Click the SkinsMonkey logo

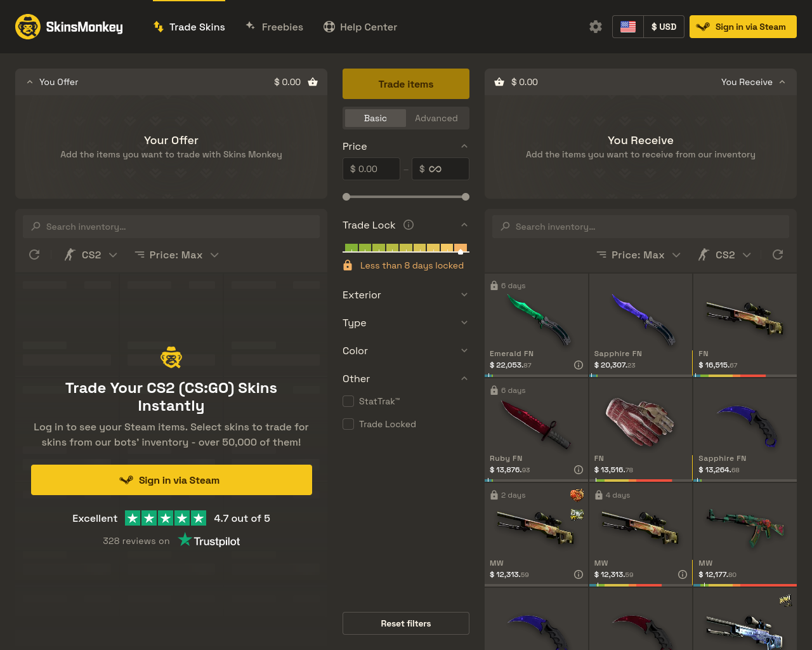pos(69,27)
